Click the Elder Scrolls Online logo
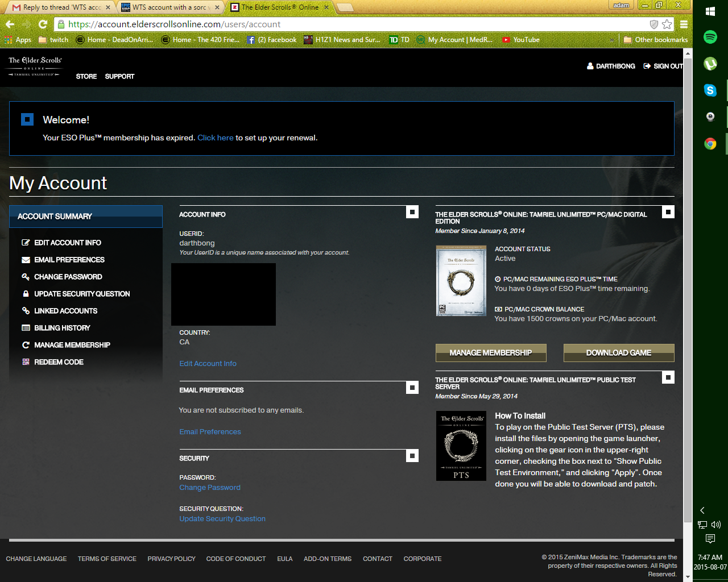 pyautogui.click(x=35, y=66)
